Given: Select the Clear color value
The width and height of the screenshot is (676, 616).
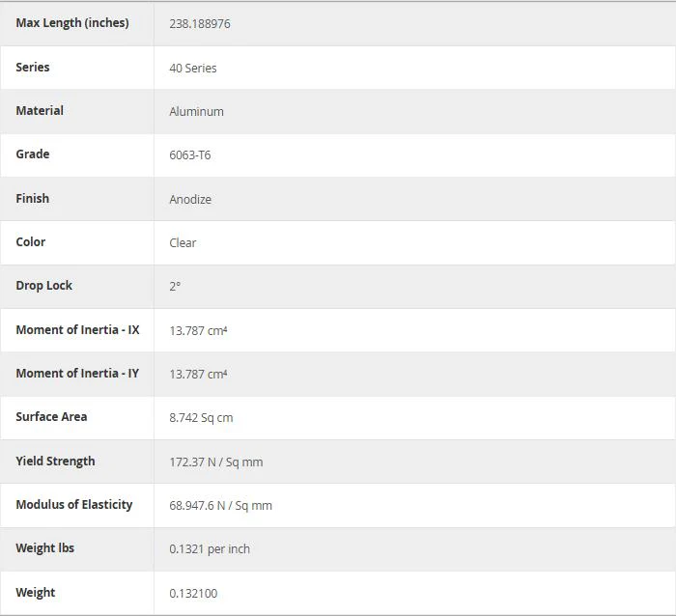Looking at the screenshot, I should tap(183, 243).
